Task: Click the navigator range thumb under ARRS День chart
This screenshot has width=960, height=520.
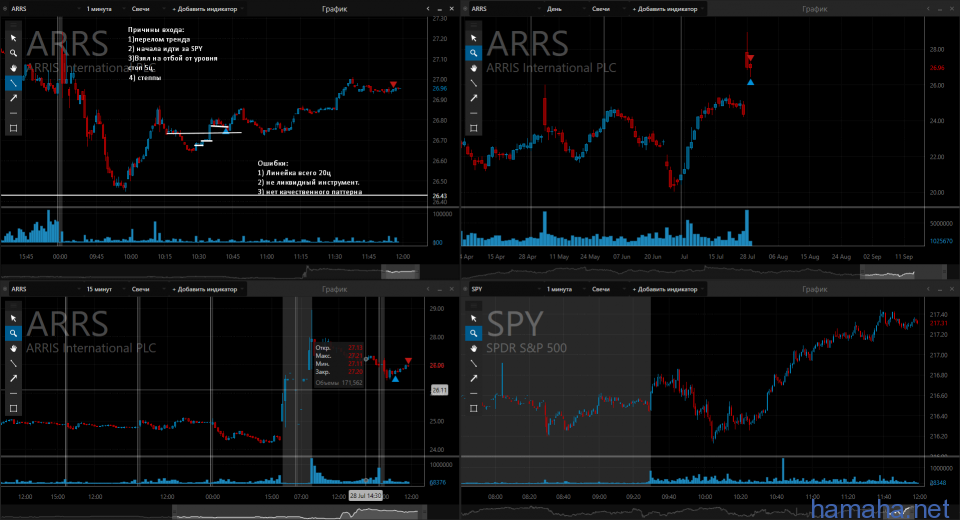Action: [x=903, y=271]
